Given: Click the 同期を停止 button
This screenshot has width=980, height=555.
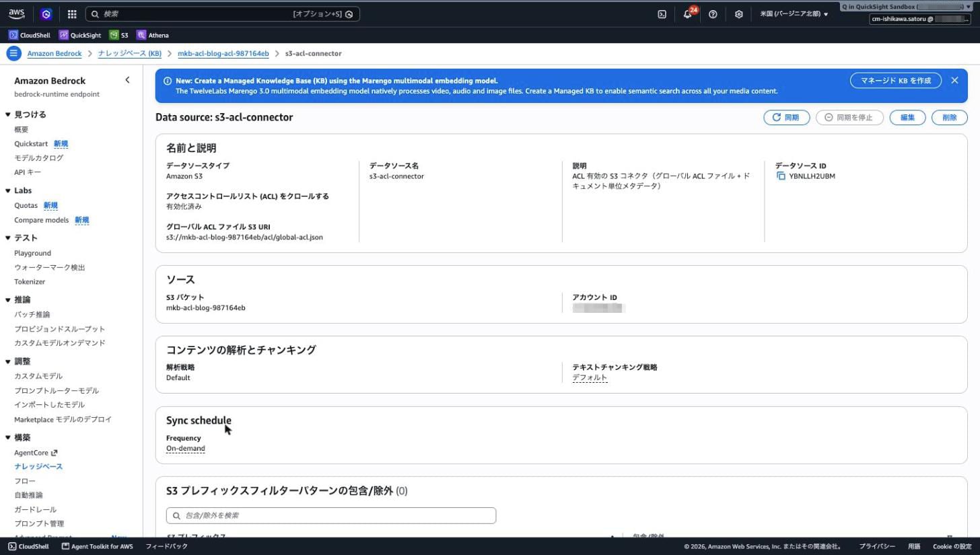Looking at the screenshot, I should (849, 117).
